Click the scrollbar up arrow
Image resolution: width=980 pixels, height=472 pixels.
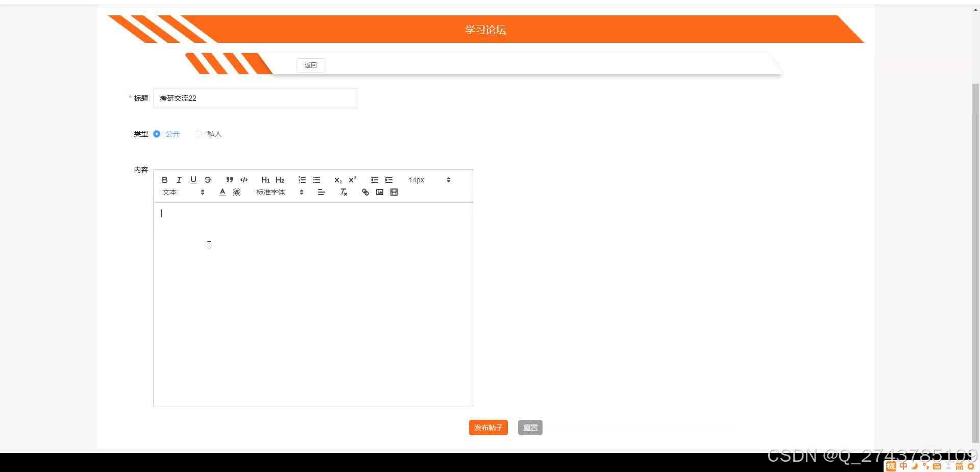976,10
